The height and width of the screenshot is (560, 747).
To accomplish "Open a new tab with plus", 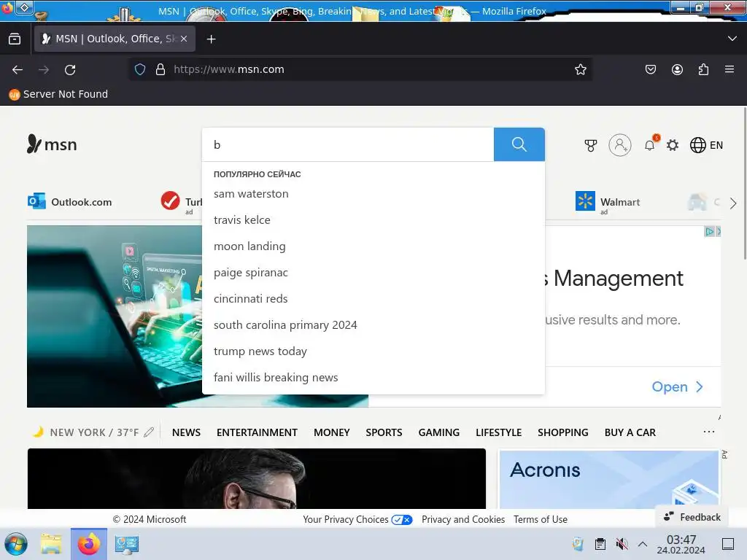I will [x=211, y=39].
